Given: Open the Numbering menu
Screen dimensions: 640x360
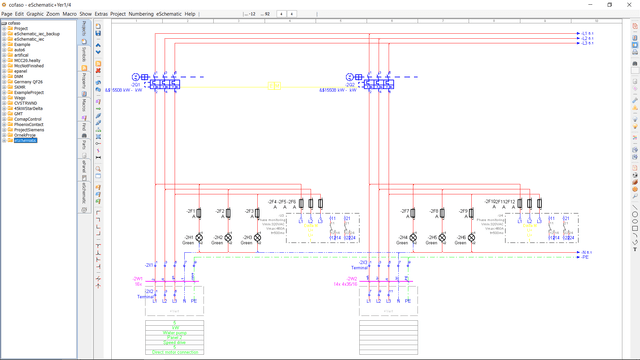Looking at the screenshot, I should tap(141, 14).
